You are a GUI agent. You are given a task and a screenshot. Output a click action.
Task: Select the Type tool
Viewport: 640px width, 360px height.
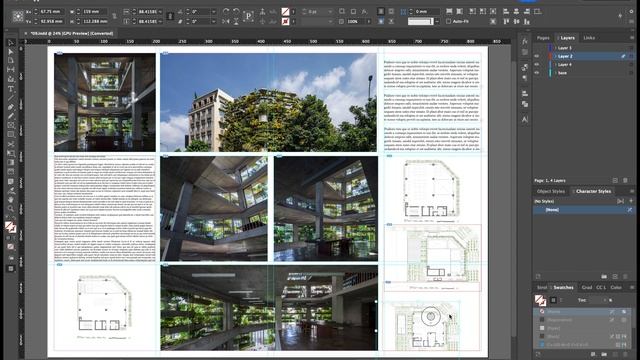click(11, 89)
